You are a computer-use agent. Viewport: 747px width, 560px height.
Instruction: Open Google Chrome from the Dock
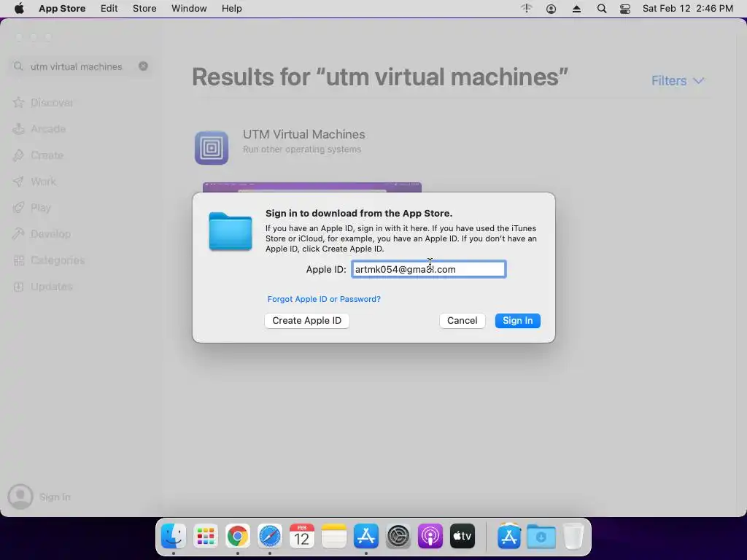(x=238, y=536)
